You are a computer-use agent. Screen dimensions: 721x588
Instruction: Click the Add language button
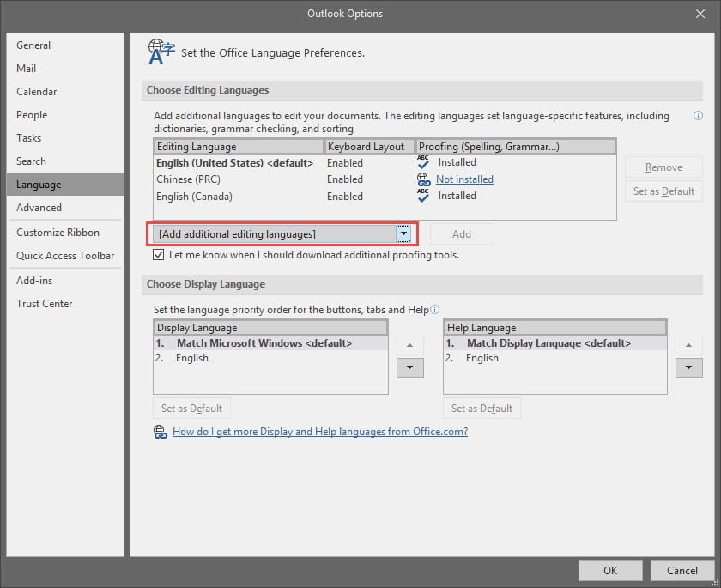point(462,234)
